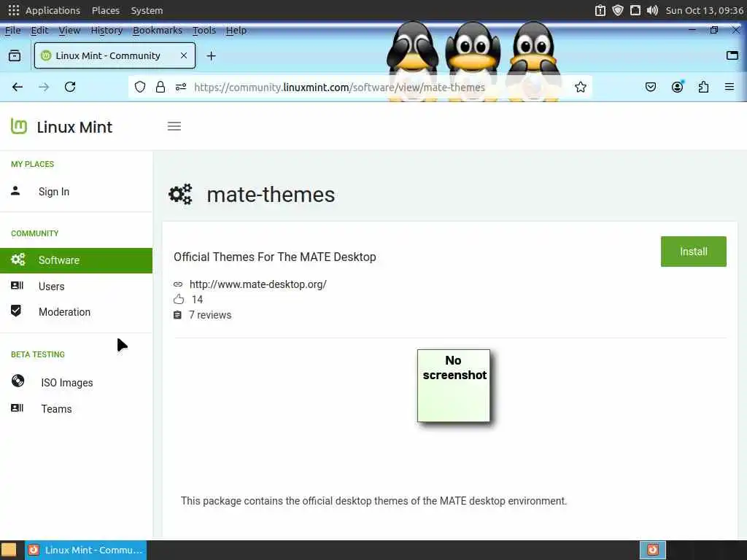This screenshot has height=560, width=747.
Task: Open a new browser tab
Action: pyautogui.click(x=211, y=55)
